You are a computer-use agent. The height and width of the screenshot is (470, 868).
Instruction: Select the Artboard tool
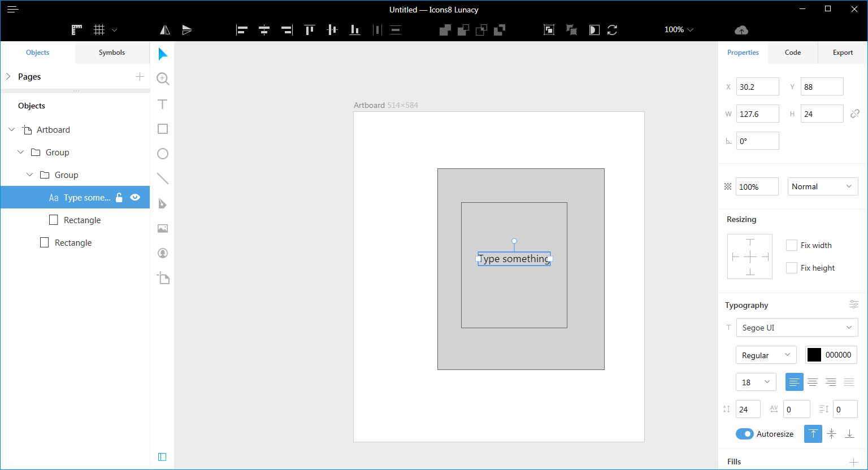(163, 278)
